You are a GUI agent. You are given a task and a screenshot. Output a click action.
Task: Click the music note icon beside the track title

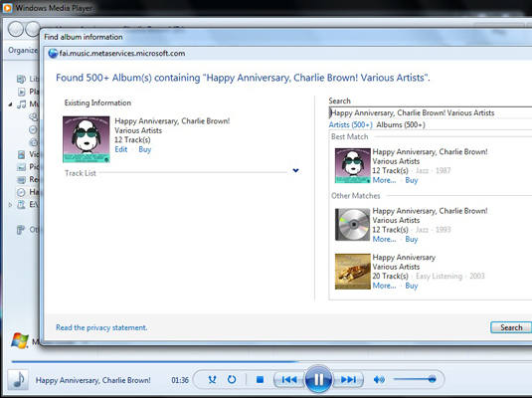18,380
